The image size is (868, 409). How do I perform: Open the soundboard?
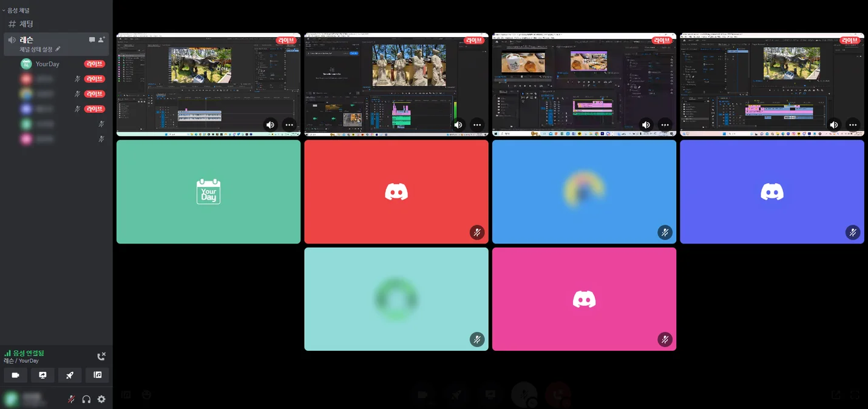(x=97, y=375)
